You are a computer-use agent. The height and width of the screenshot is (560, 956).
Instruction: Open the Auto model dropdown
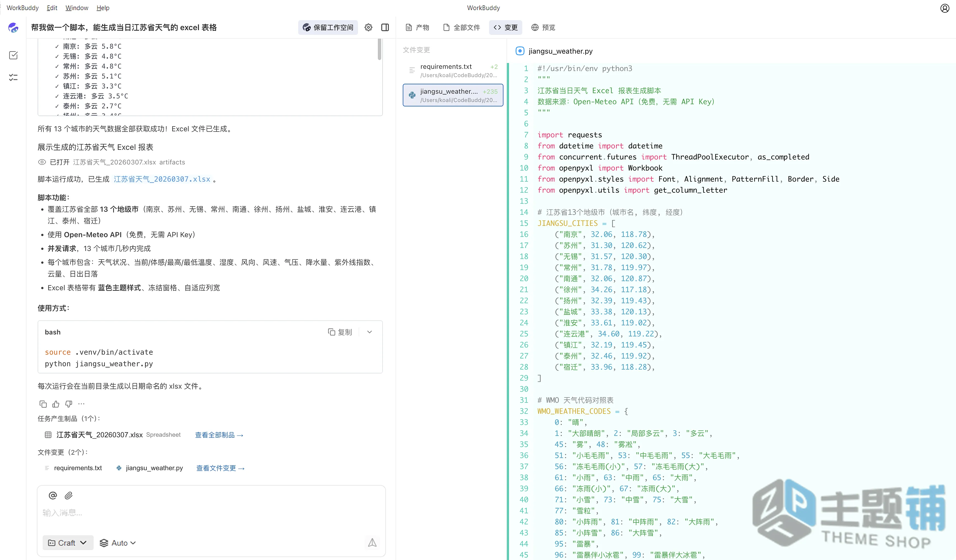coord(118,543)
